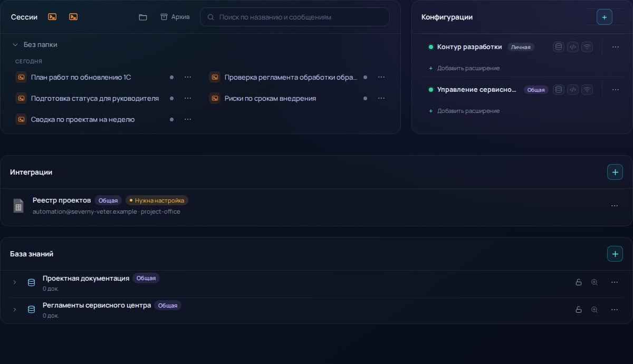Viewport: 633px width, 364px height.
Task: Click the database icon for Управление сервисно…
Action: (559, 90)
